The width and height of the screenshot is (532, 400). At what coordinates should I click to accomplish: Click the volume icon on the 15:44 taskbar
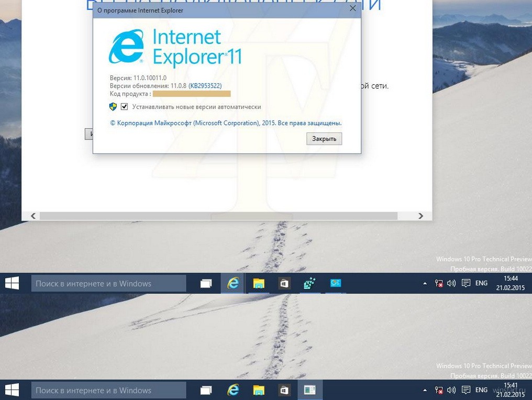[451, 283]
